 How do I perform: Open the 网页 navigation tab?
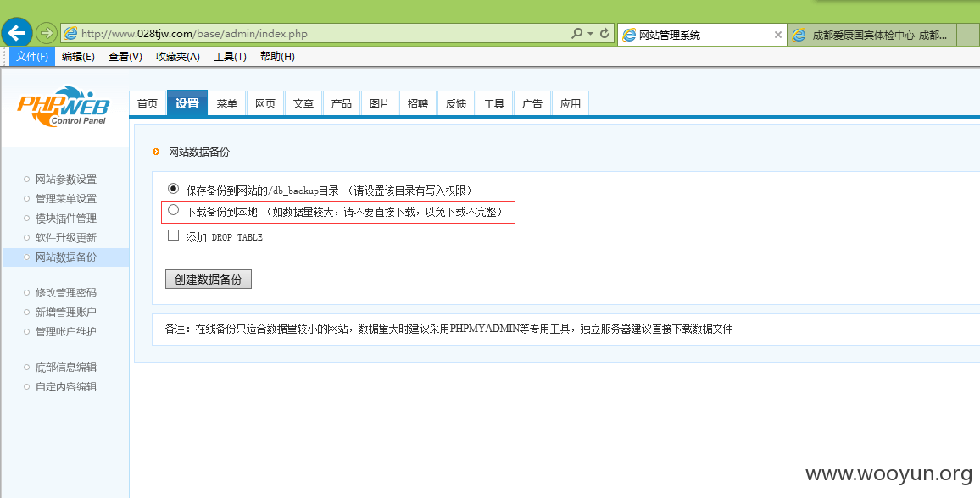pyautogui.click(x=265, y=103)
